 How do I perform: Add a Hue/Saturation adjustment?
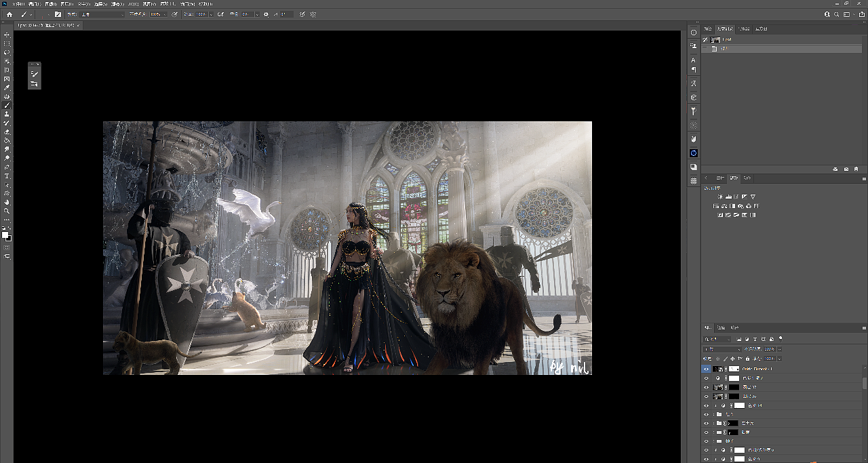tap(716, 206)
